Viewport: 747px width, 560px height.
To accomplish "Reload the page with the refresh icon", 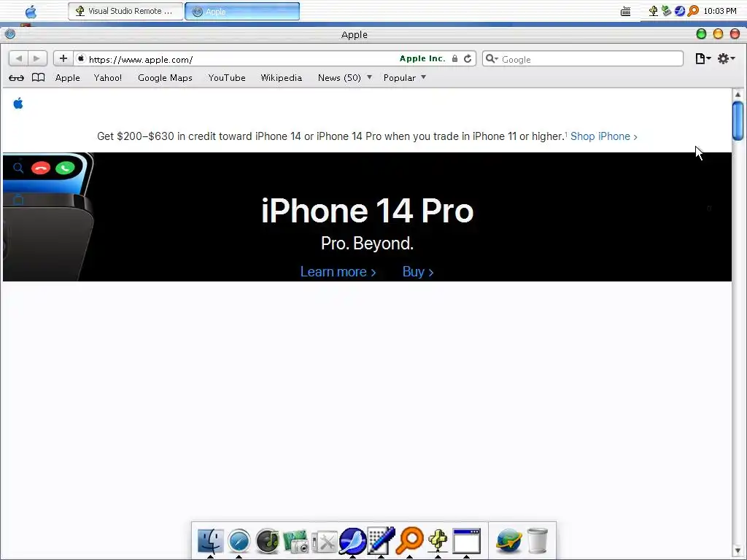I will (468, 58).
